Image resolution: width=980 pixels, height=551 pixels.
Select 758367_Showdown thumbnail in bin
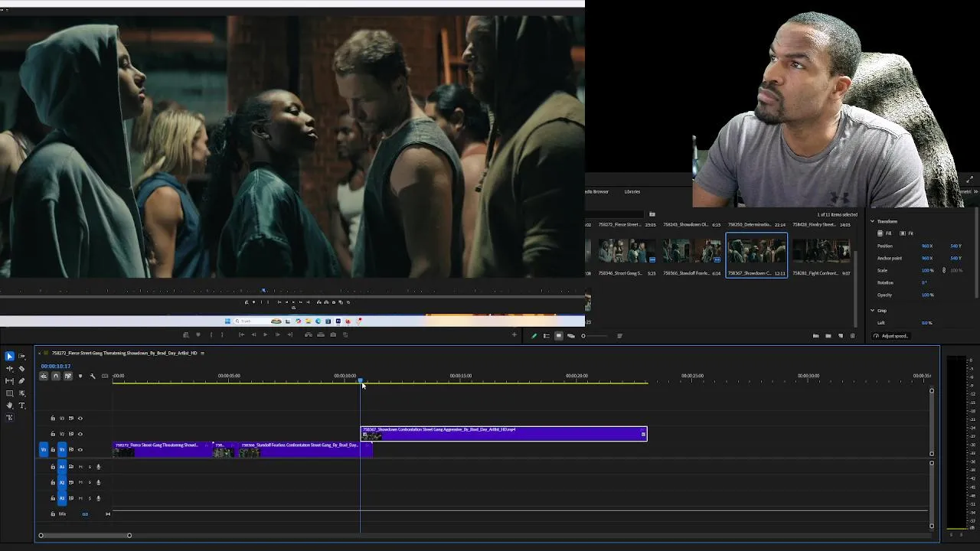756,252
